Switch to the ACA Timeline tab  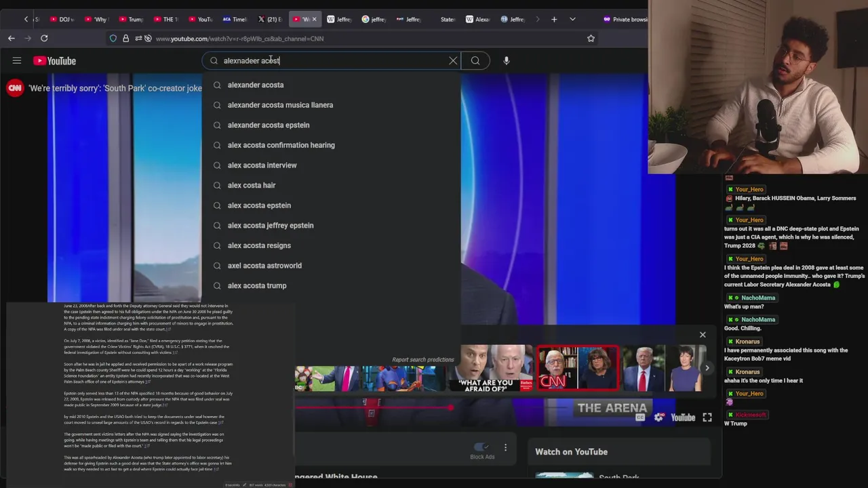pyautogui.click(x=235, y=19)
